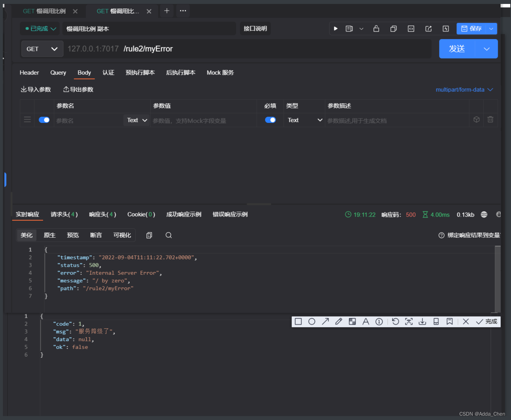This screenshot has height=420, width=511.
Task: Open the document layout icon in toolbar
Action: [349, 29]
